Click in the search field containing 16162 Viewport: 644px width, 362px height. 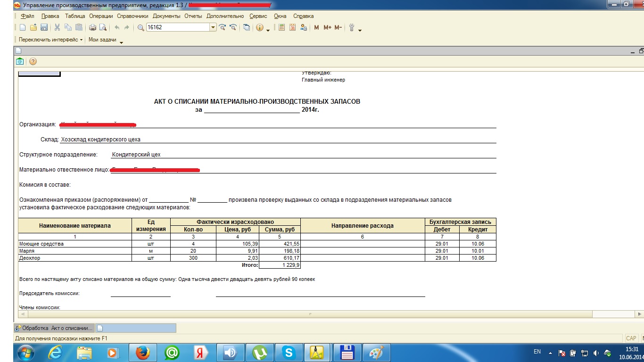coord(178,27)
